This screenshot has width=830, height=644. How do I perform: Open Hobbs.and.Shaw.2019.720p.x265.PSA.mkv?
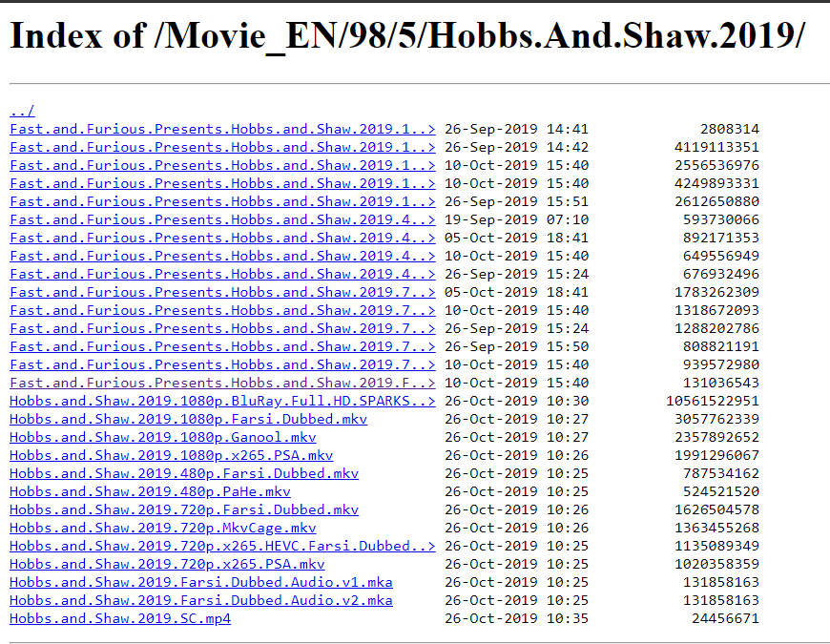[x=167, y=564]
